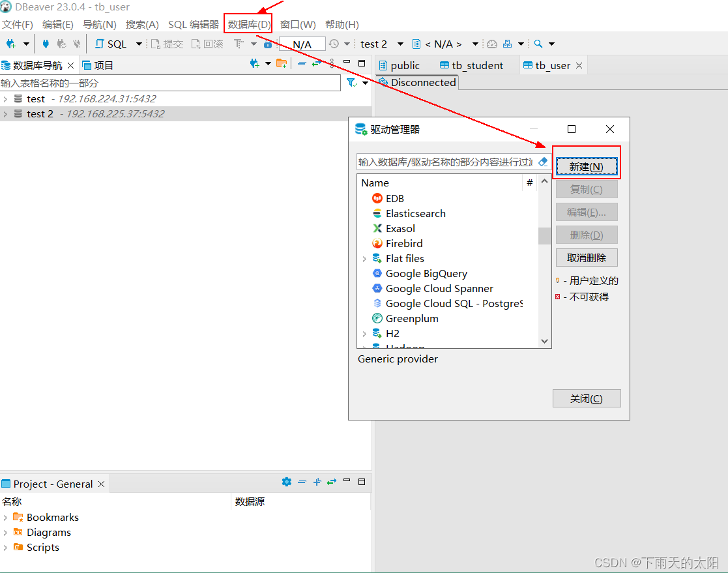Switch to the 项目 tab
728x575 pixels.
[x=98, y=65]
